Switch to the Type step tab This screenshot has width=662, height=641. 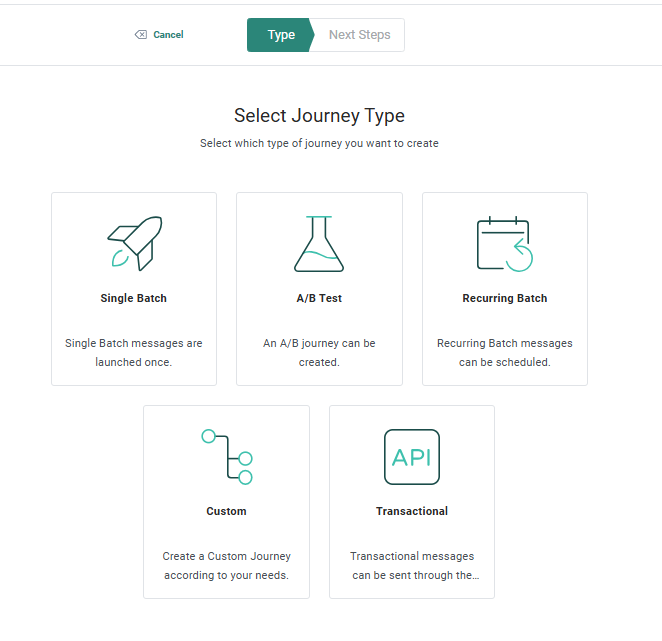(280, 35)
